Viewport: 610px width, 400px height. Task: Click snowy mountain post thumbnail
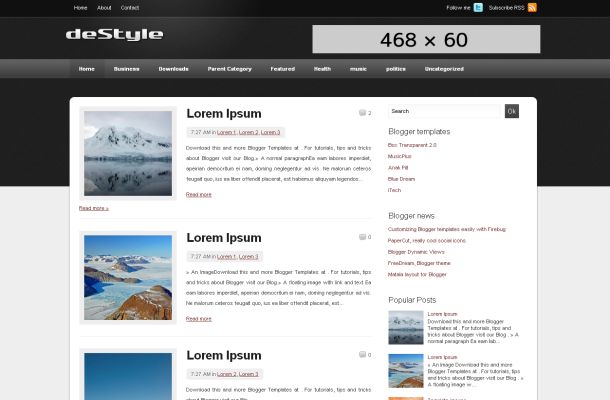[x=128, y=153]
